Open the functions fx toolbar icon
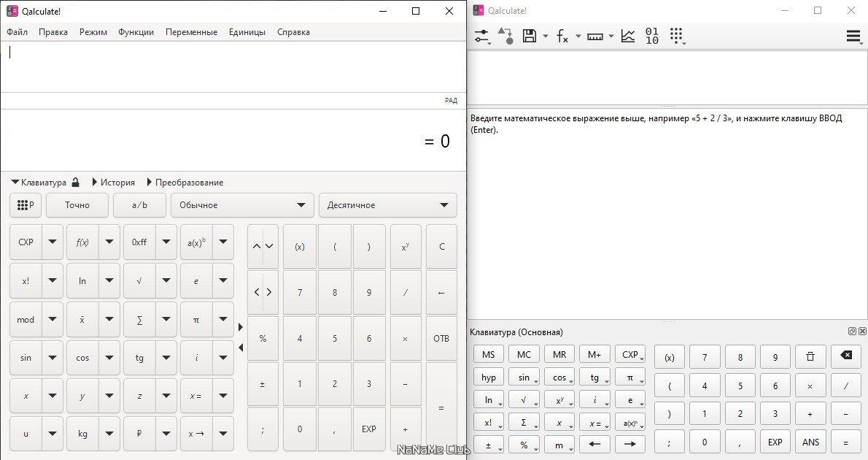 (x=562, y=36)
